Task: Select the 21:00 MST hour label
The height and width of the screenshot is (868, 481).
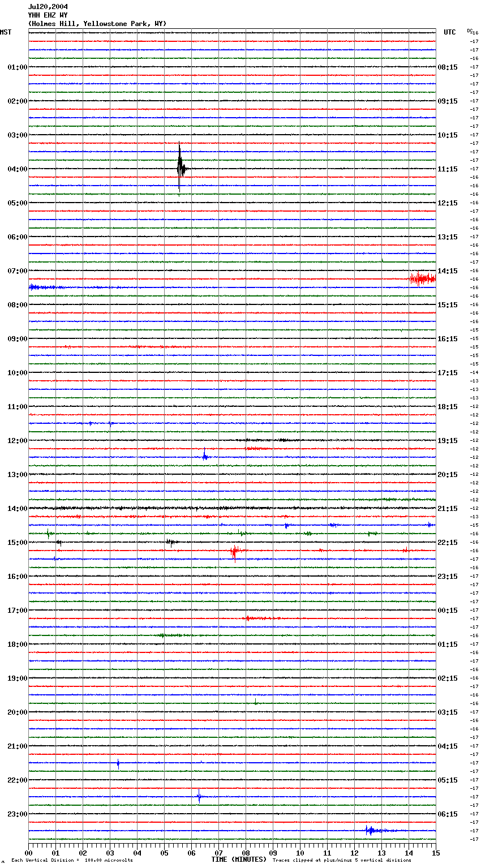Action: (x=18, y=746)
